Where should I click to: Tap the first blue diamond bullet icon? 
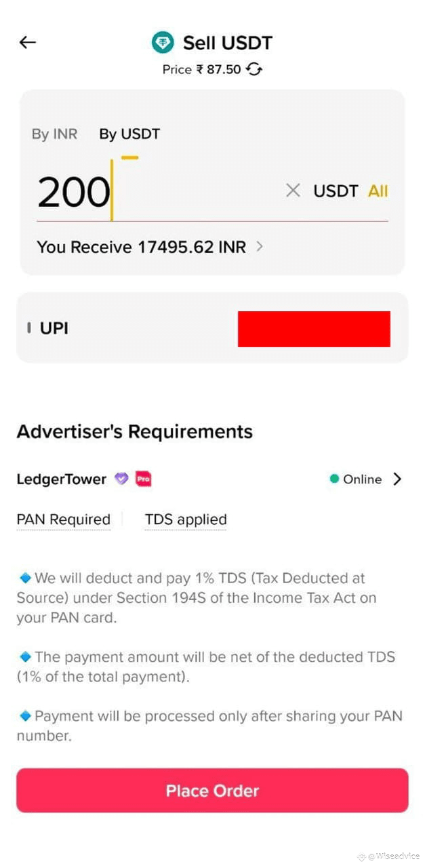[x=25, y=578]
